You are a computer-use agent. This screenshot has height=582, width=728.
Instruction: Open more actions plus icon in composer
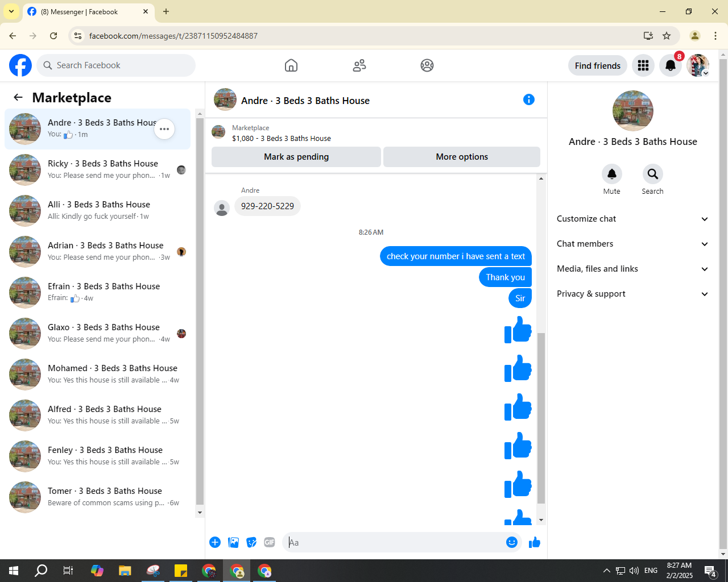(x=215, y=542)
